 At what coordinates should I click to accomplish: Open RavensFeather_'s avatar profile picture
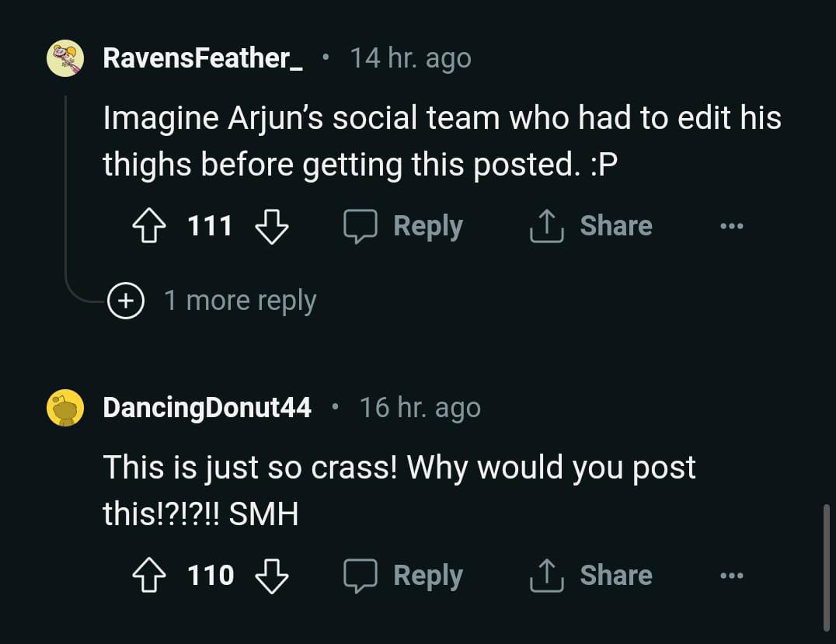point(65,58)
